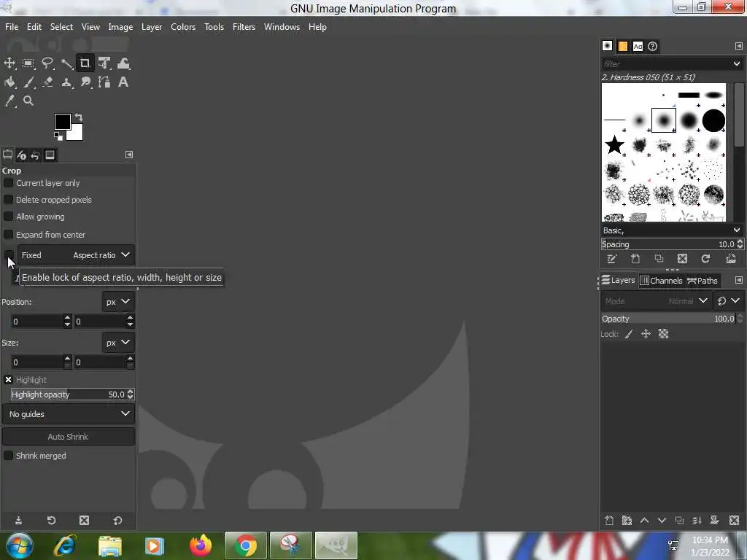The width and height of the screenshot is (747, 560).
Task: Click the Auto Shrink button
Action: (69, 437)
